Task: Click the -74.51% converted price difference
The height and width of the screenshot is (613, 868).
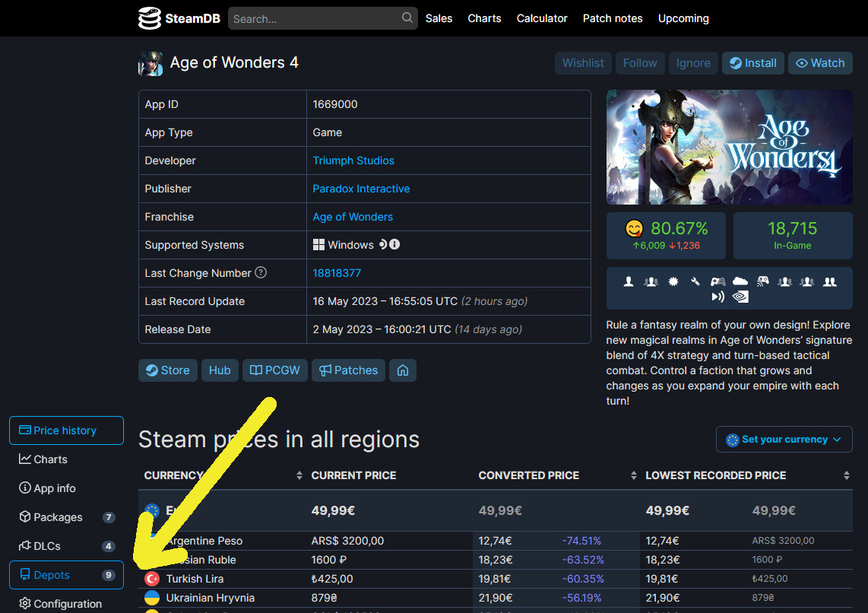Action: tap(581, 541)
